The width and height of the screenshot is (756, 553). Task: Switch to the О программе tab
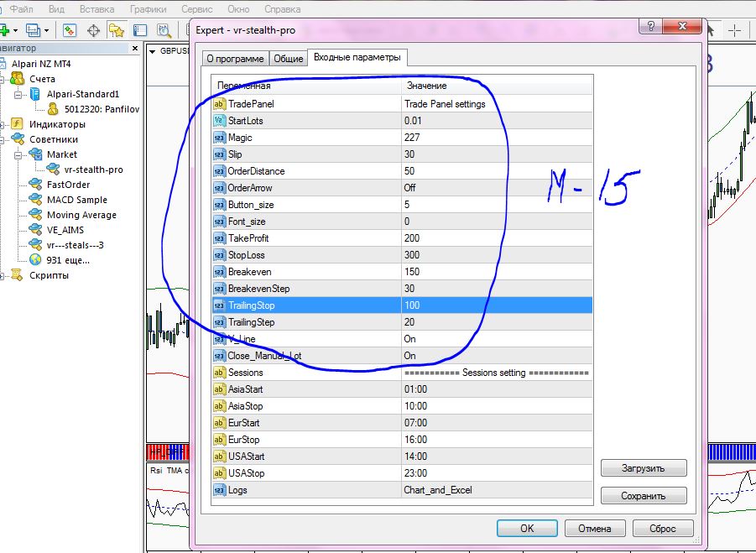tap(235, 59)
